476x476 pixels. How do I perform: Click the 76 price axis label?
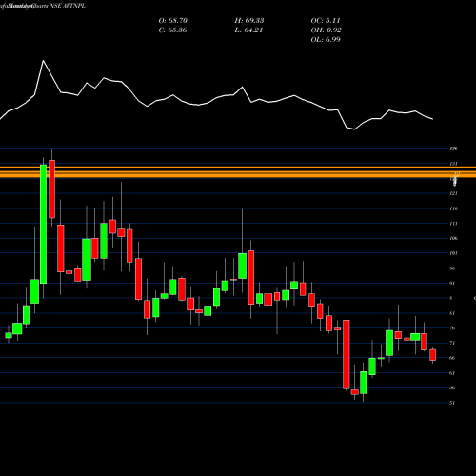[x=452, y=328]
